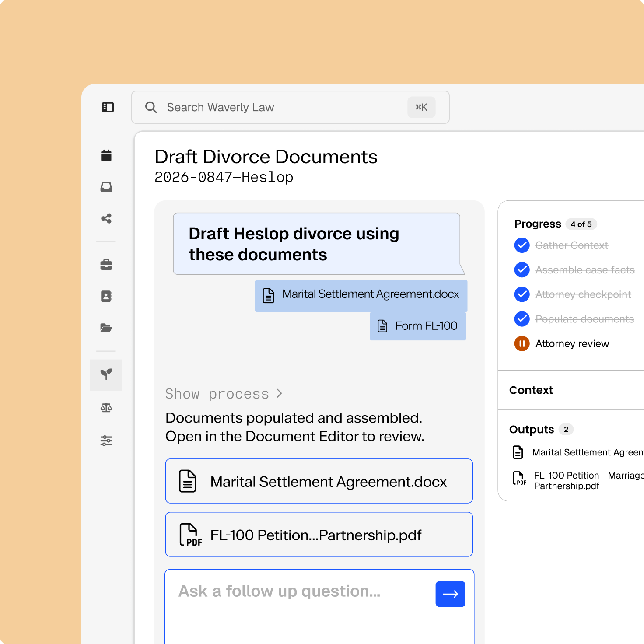This screenshot has width=644, height=644.
Task: Toggle the Attorney checkpoint checkmark
Action: tap(522, 294)
